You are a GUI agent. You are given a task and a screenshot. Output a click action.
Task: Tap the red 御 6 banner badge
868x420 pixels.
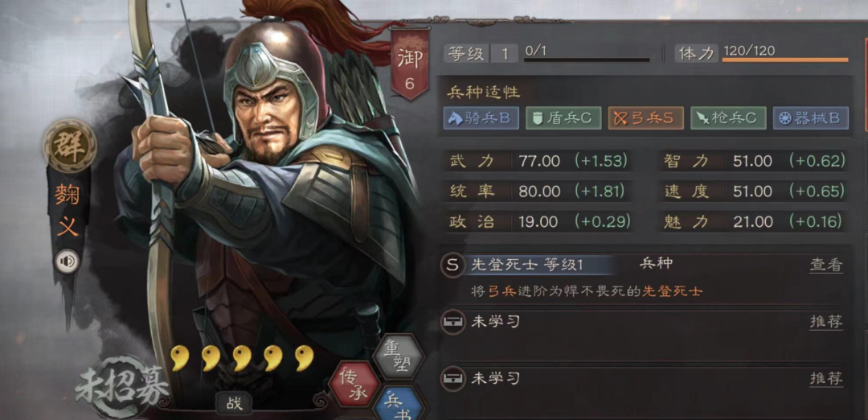pos(410,64)
